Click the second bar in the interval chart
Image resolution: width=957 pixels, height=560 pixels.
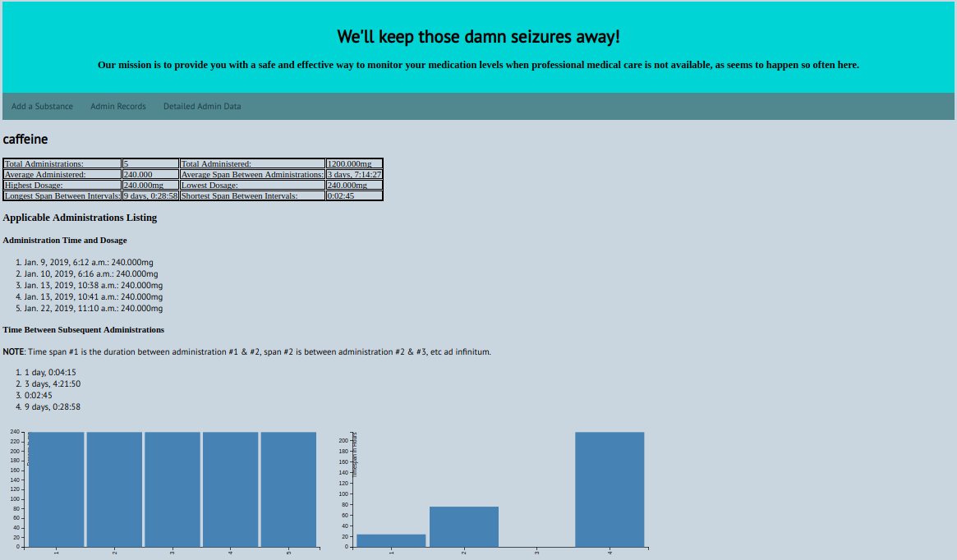[464, 526]
